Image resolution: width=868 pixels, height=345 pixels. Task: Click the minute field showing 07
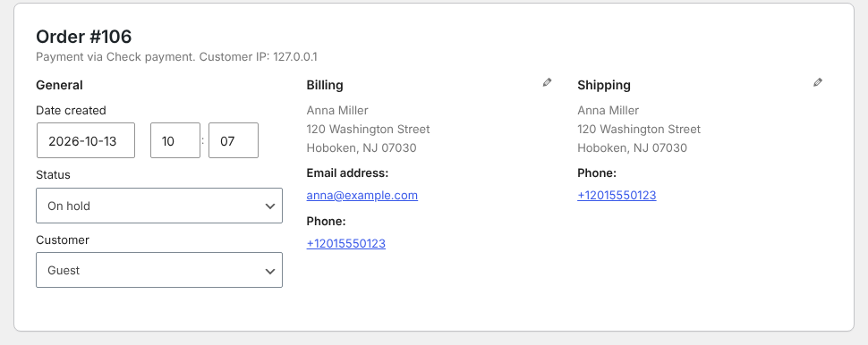coord(233,140)
